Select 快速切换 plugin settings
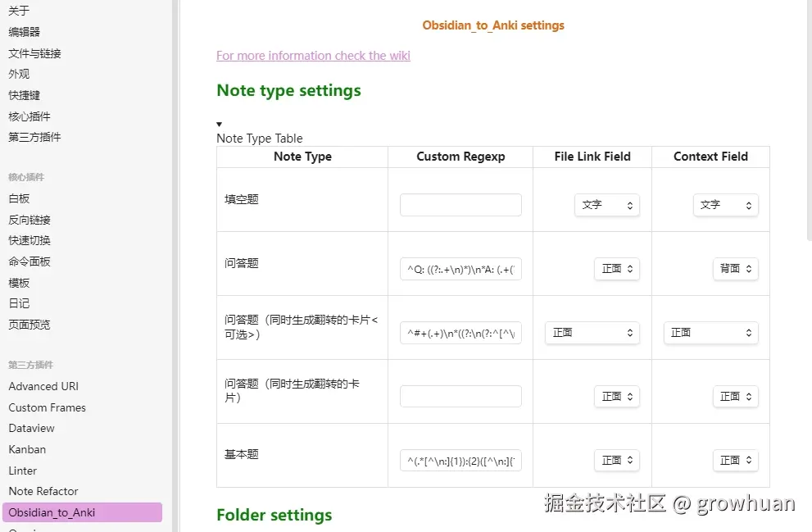This screenshot has height=532, width=812. click(29, 240)
